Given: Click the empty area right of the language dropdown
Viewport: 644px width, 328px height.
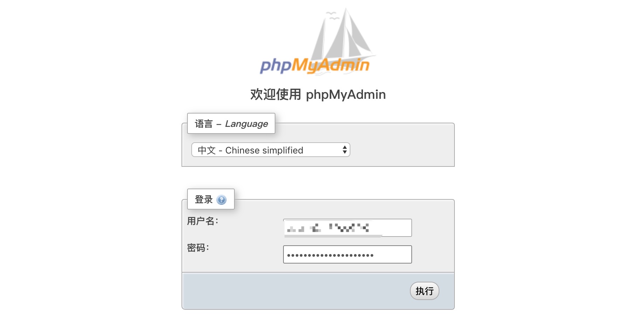Looking at the screenshot, I should (x=402, y=150).
